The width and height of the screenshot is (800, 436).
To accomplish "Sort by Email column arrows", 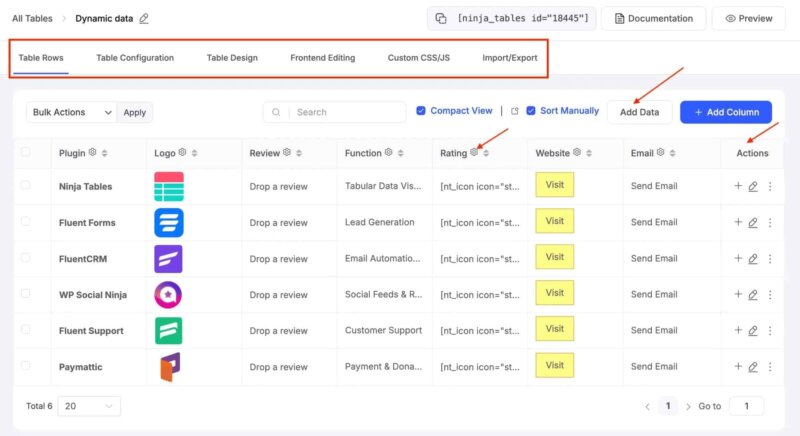I will pos(673,153).
